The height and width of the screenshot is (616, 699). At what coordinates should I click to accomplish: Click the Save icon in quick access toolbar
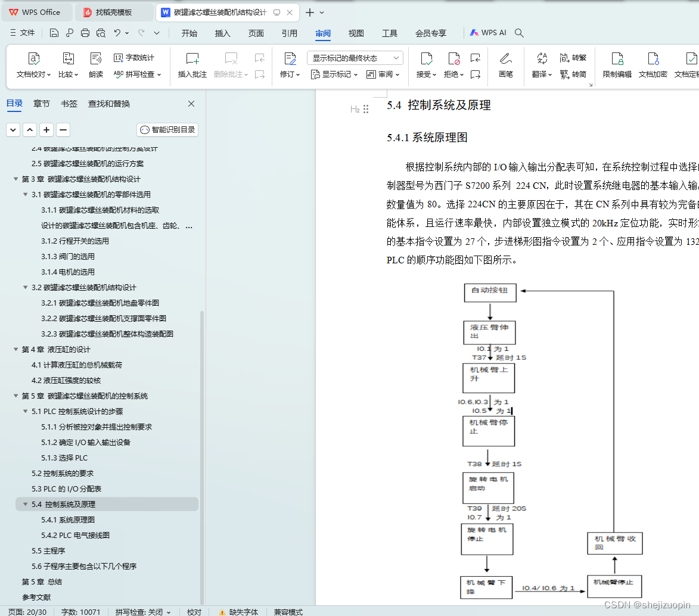tap(54, 33)
